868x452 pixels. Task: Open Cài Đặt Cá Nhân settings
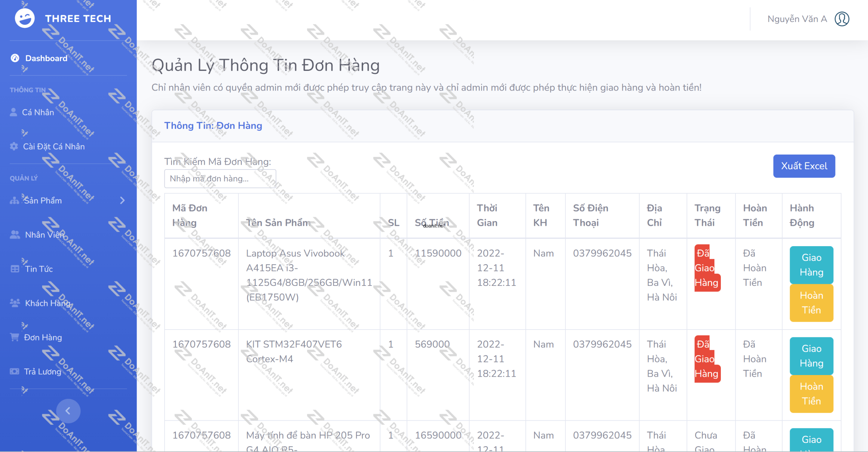pyautogui.click(x=54, y=146)
